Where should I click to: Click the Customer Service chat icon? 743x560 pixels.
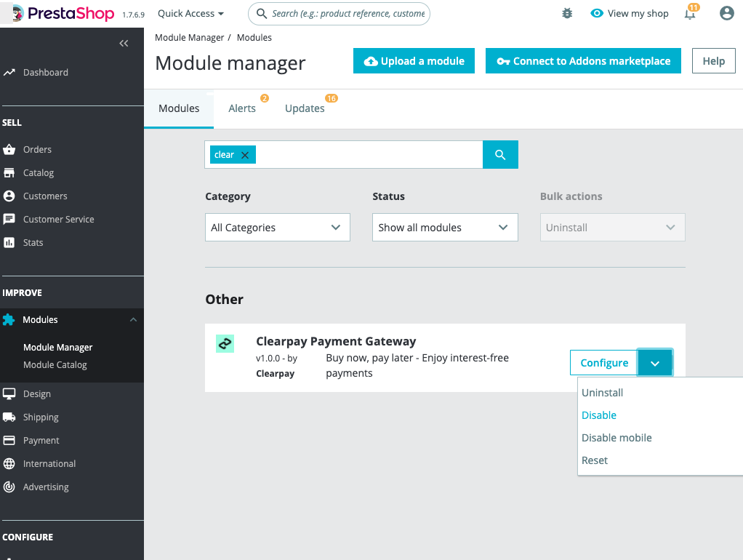(9, 219)
